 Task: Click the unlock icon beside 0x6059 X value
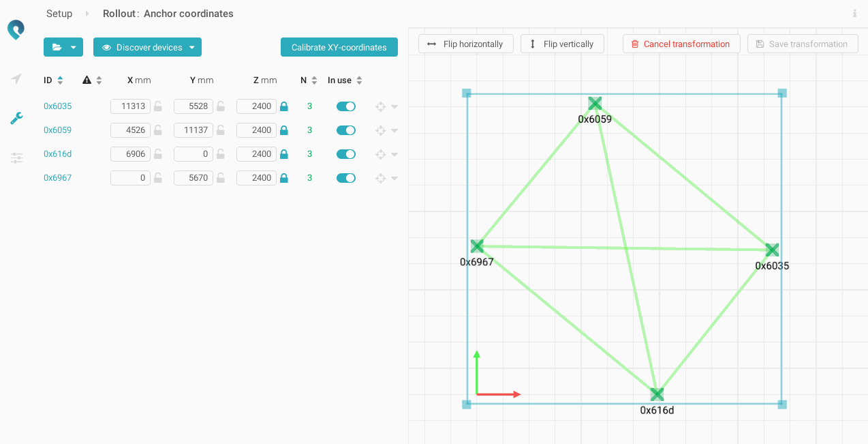click(157, 130)
